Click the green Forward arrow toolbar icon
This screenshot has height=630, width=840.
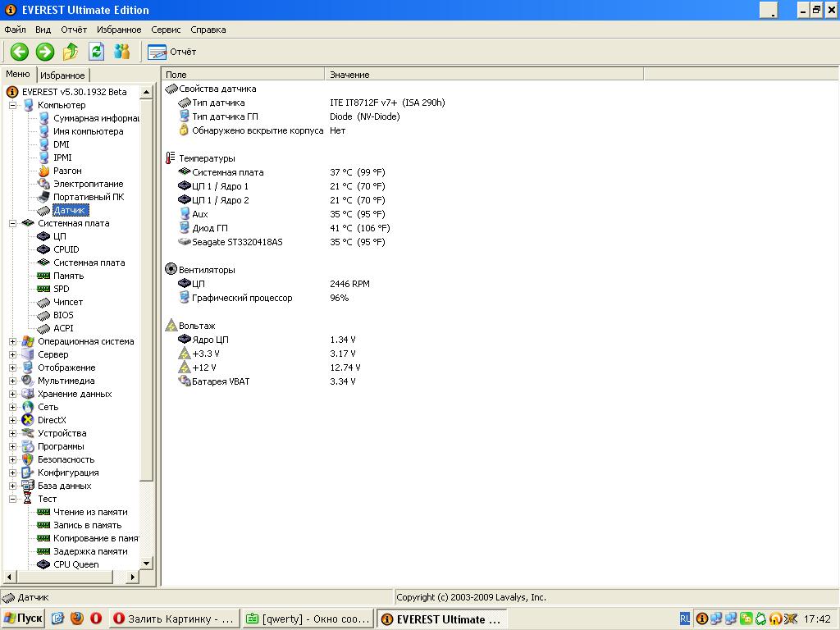(x=45, y=52)
